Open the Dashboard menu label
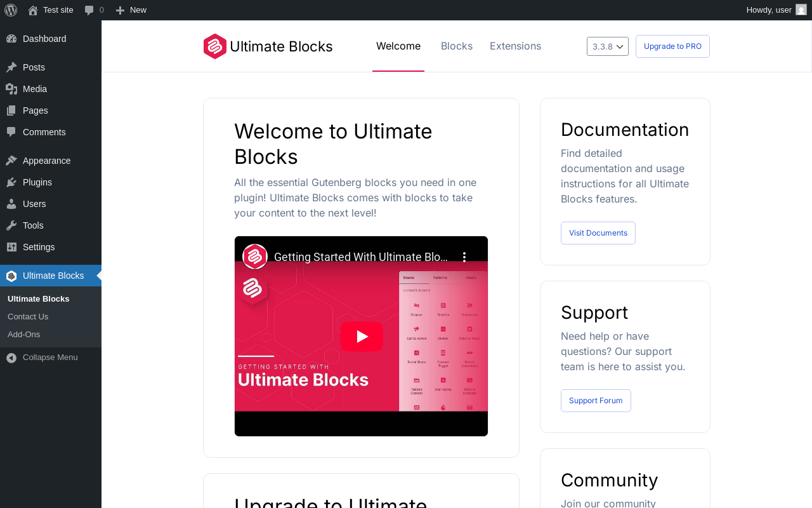This screenshot has width=812, height=508. [44, 39]
